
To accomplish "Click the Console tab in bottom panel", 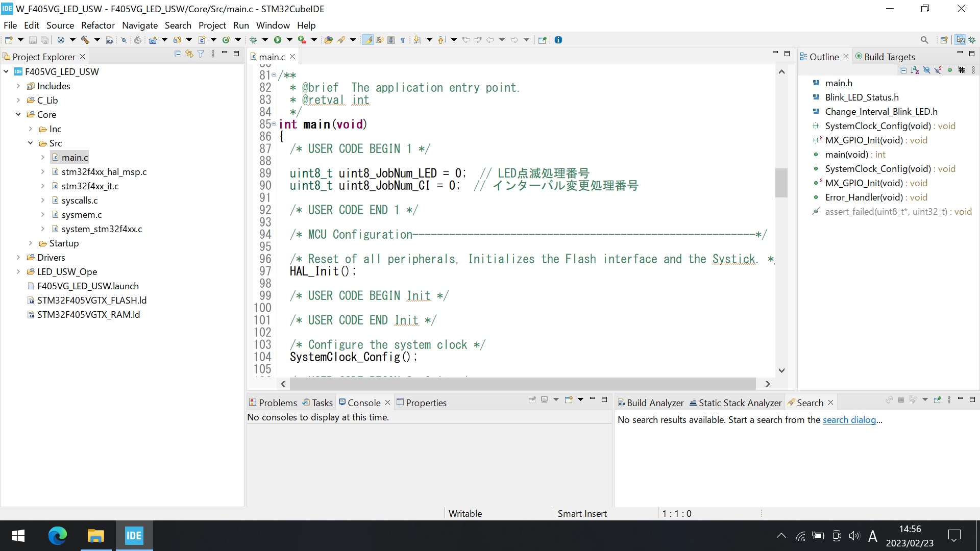I will click(363, 403).
